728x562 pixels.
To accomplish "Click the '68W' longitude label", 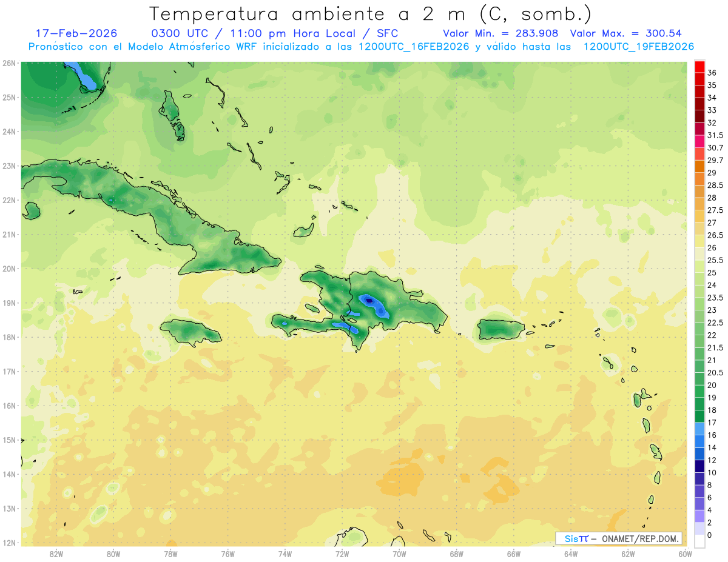I will pos(456,554).
